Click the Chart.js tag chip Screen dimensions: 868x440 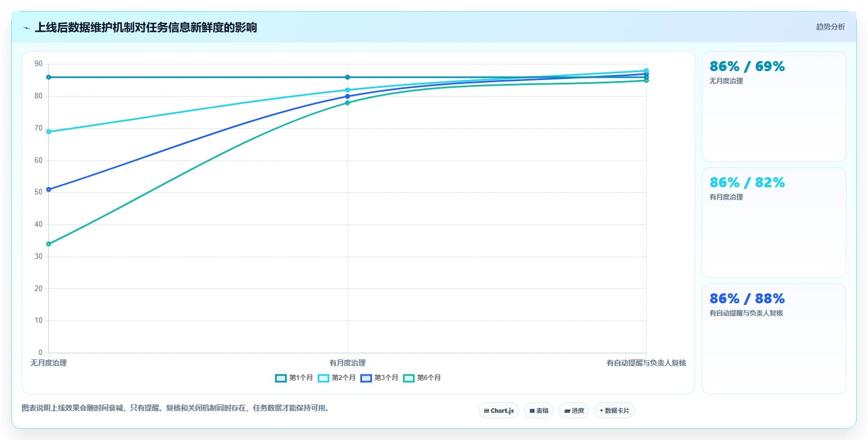pos(499,411)
